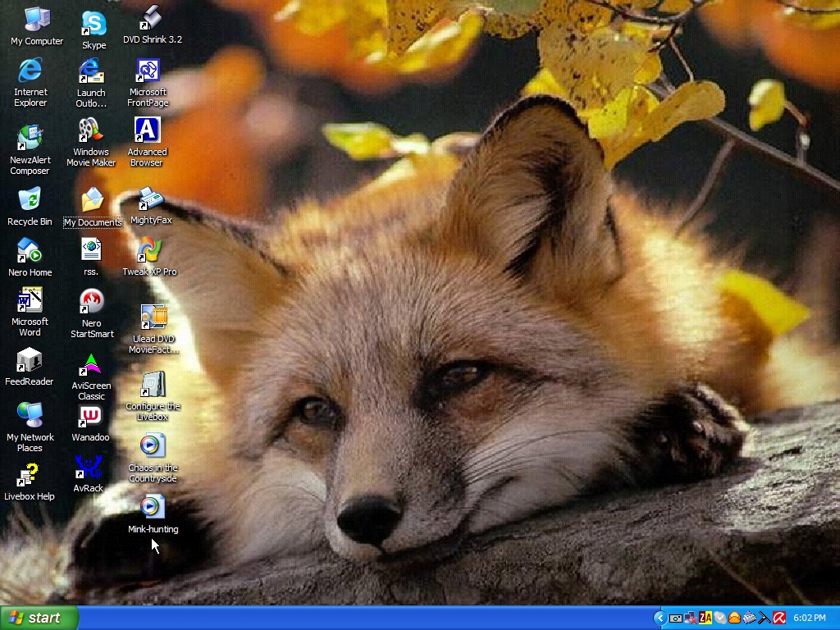The image size is (840, 630).
Task: Select the Nero StartSmart icon
Action: [91, 302]
